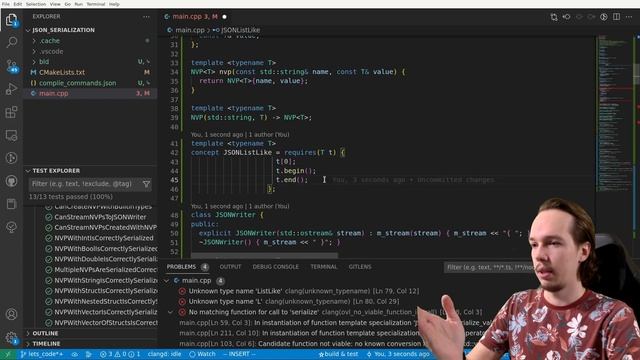
Task: Click the circular icon left of split editor
Action: pyautogui.click(x=604, y=17)
